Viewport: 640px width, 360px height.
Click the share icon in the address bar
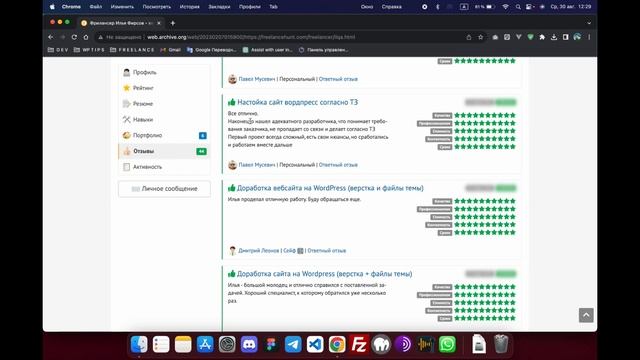469,37
